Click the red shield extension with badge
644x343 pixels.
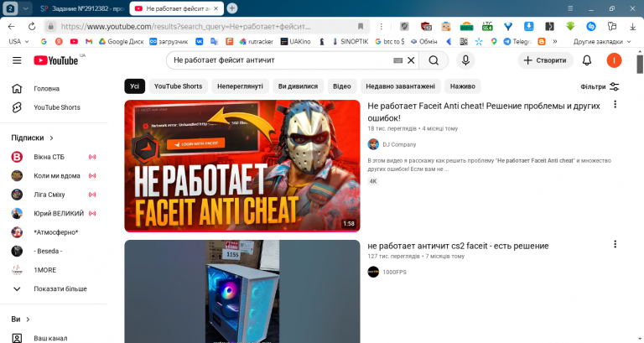point(426,27)
